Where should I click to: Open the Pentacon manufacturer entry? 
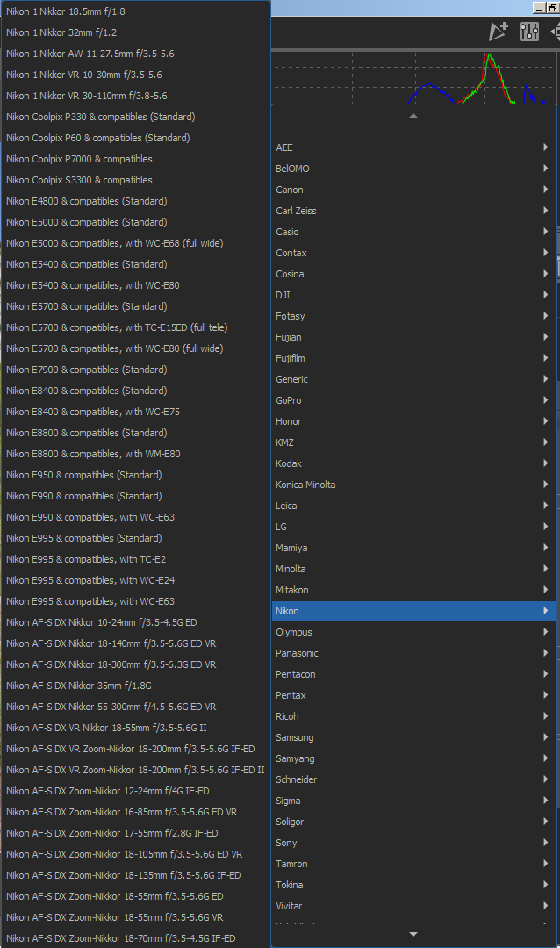413,674
